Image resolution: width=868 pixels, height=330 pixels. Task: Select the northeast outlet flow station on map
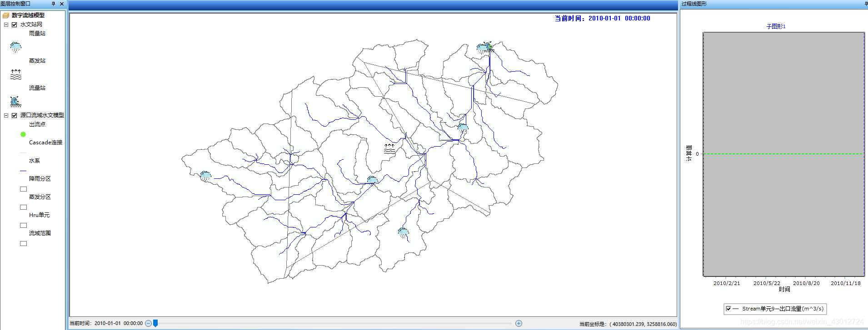[x=488, y=47]
